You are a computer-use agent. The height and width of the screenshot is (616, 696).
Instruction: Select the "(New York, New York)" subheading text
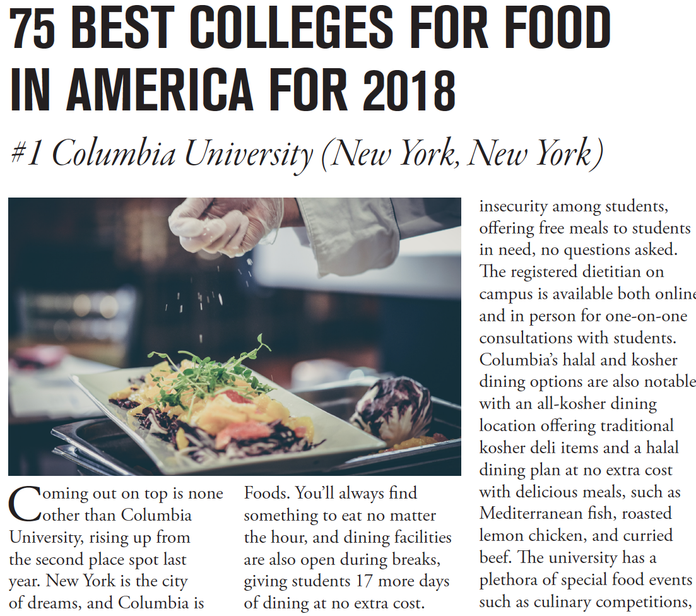point(462,154)
